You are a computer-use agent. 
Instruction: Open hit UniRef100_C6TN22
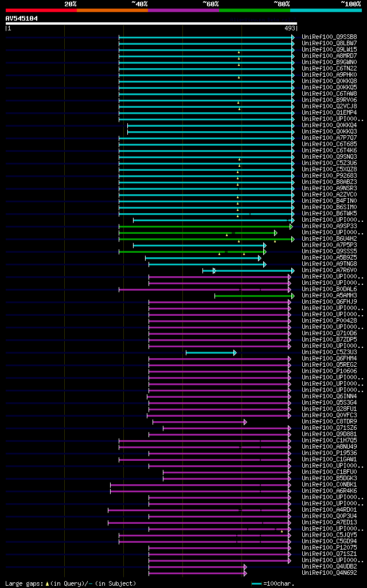click(x=330, y=69)
